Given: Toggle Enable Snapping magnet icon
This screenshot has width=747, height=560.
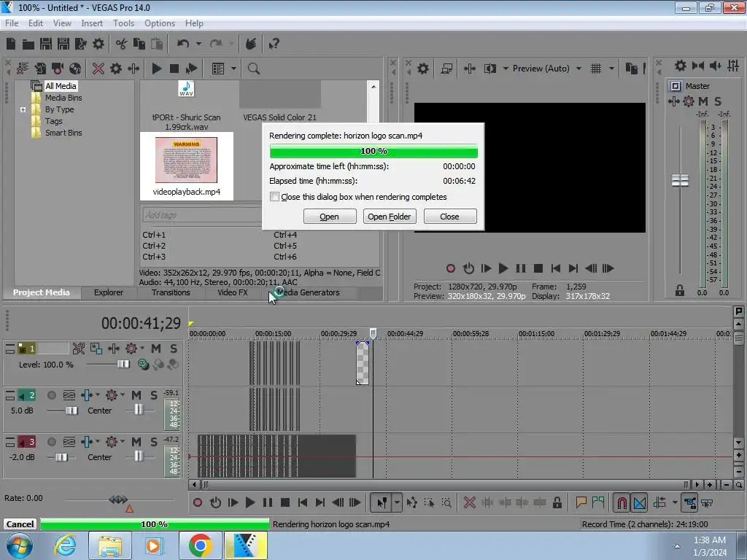Looking at the screenshot, I should click(622, 502).
